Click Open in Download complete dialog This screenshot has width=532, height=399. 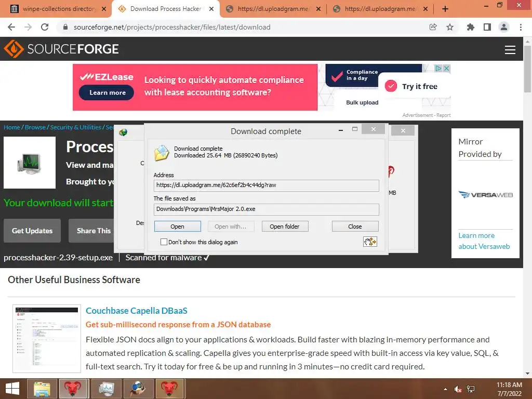point(178,227)
